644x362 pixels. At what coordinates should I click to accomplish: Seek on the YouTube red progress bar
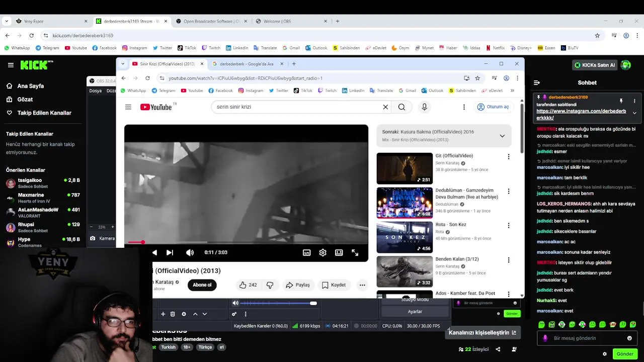pyautogui.click(x=246, y=242)
